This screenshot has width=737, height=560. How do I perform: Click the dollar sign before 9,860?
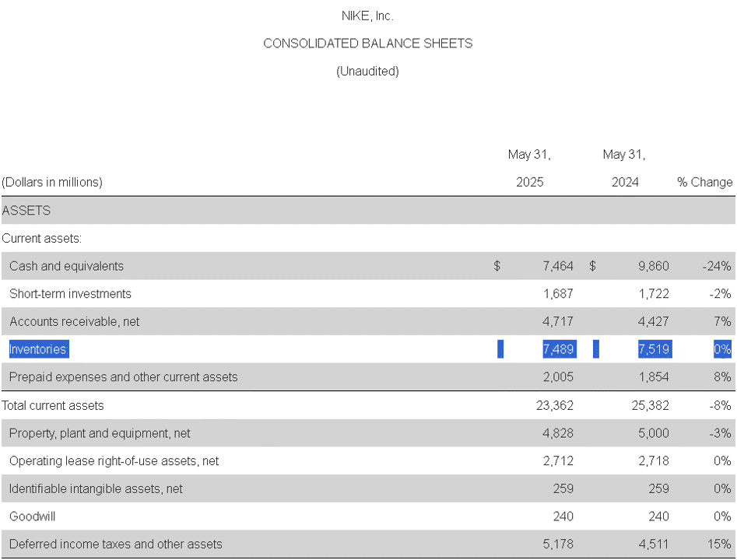point(592,266)
